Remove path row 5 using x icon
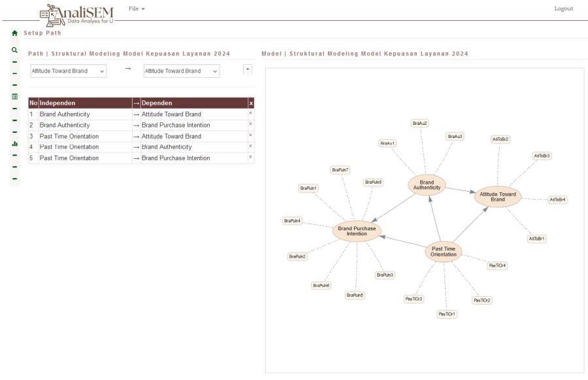 point(251,158)
